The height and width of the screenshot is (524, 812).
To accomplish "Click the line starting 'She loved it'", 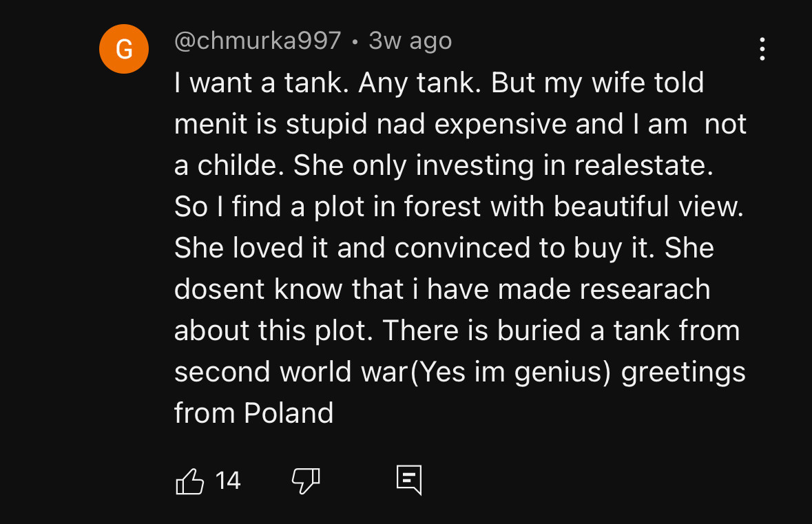I will (444, 249).
